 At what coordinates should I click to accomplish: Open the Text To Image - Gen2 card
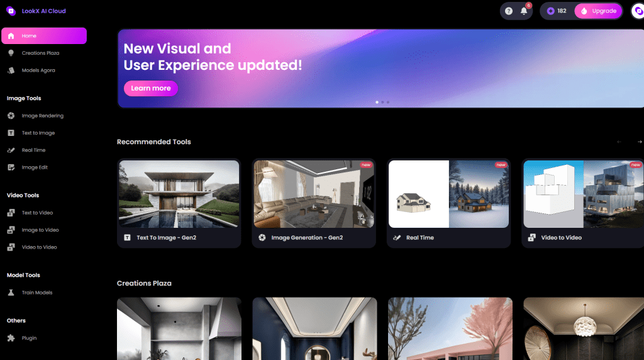[179, 203]
